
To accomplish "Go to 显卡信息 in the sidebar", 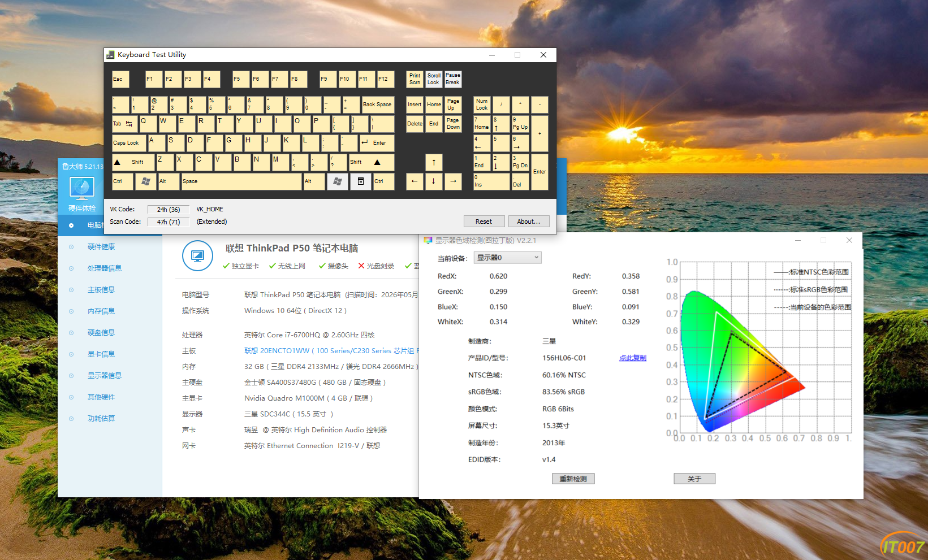I will pyautogui.click(x=101, y=354).
